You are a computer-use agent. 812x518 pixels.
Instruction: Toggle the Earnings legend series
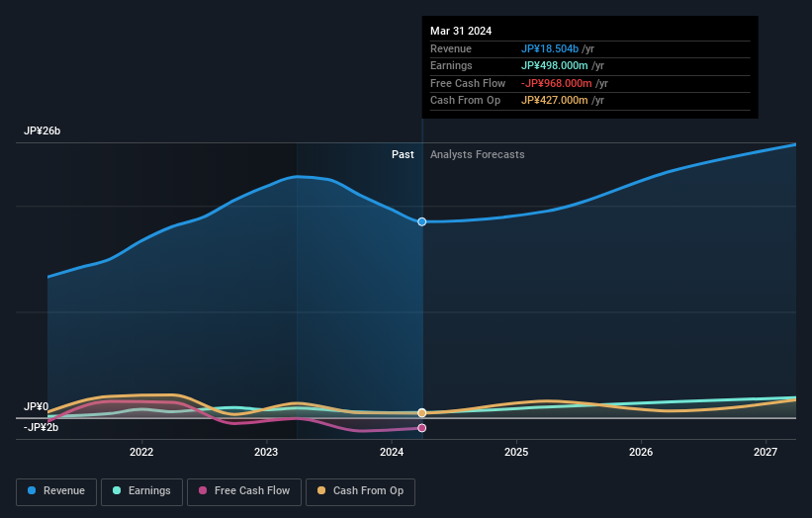[x=141, y=491]
